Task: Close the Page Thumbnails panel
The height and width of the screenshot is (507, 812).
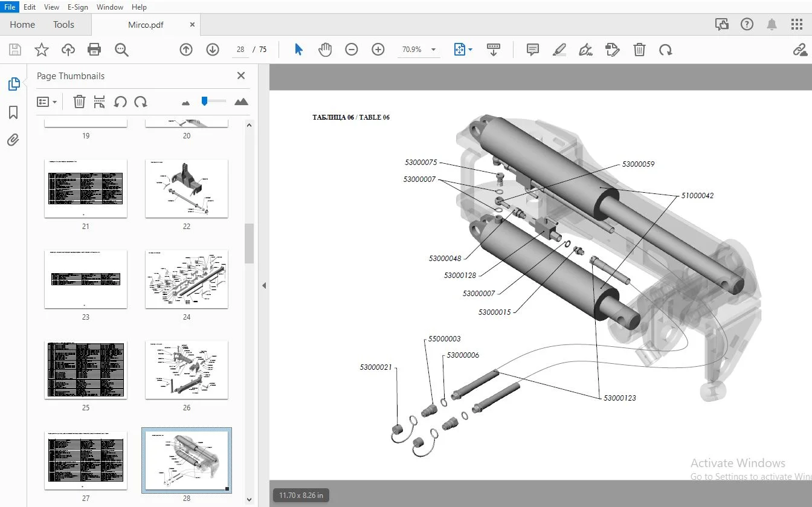Action: pos(241,76)
